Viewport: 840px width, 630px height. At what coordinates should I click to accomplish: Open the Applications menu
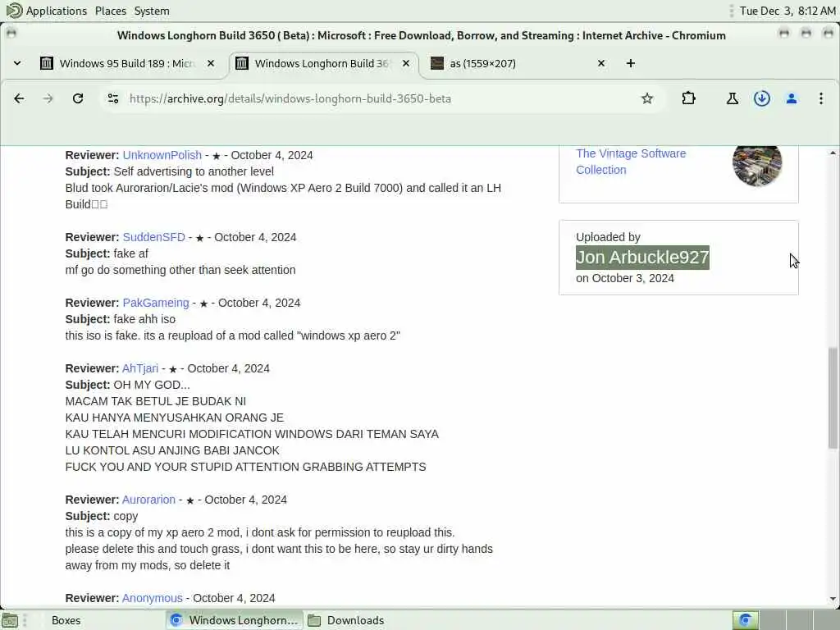click(x=56, y=11)
